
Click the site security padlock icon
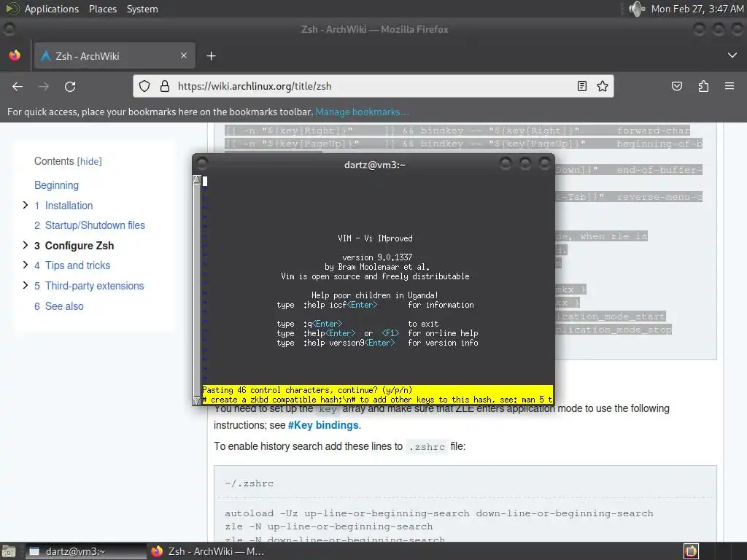coord(165,86)
